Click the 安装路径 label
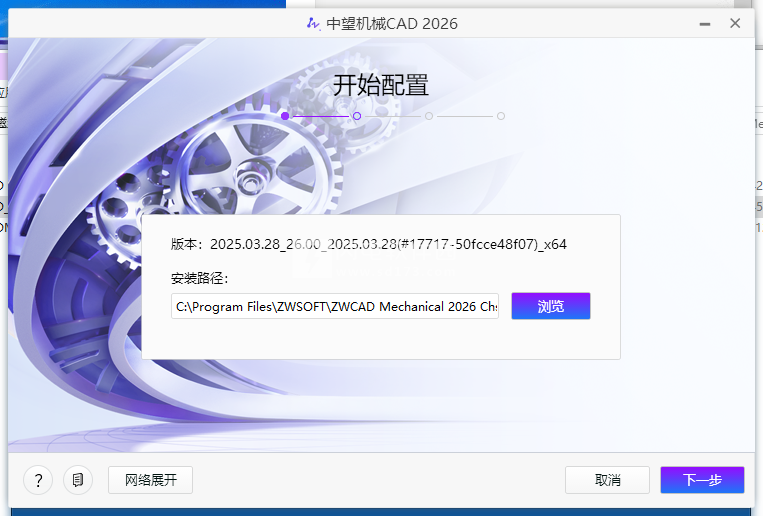The image size is (763, 516). click(200, 278)
